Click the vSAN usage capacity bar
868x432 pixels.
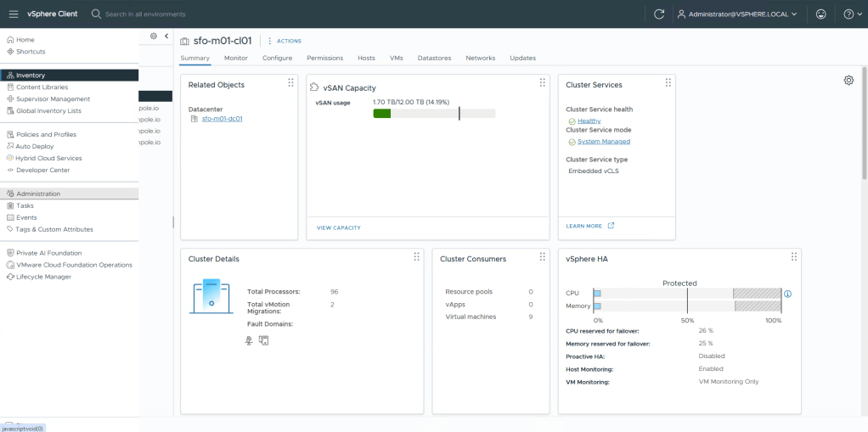(x=434, y=113)
